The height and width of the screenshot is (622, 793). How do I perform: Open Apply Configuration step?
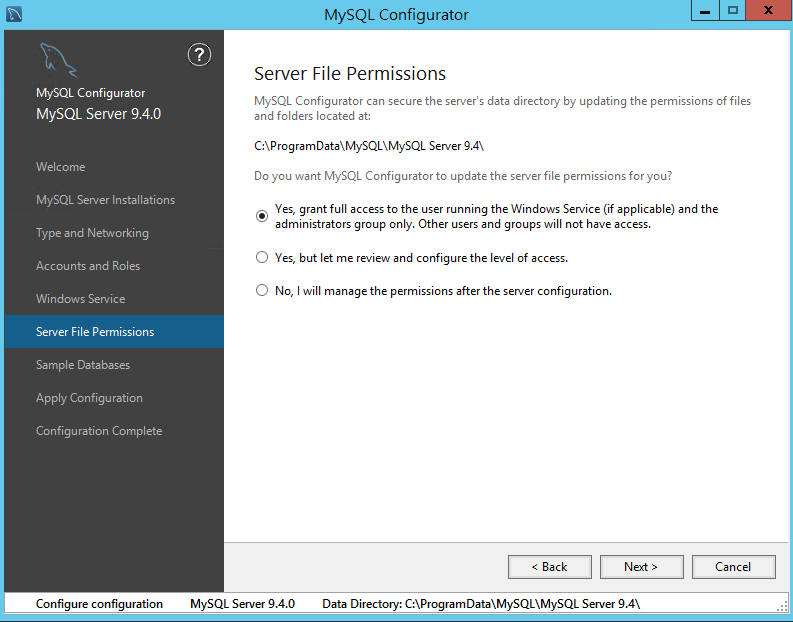tap(89, 398)
